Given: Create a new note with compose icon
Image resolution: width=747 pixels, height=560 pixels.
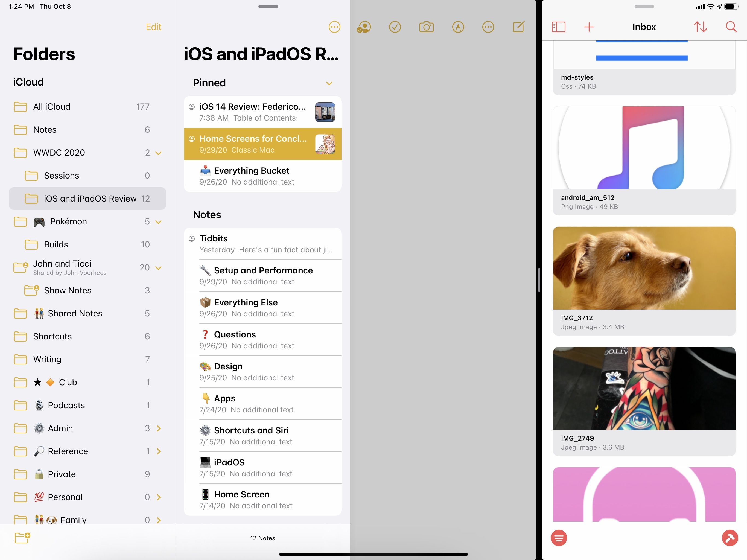Looking at the screenshot, I should click(x=519, y=27).
